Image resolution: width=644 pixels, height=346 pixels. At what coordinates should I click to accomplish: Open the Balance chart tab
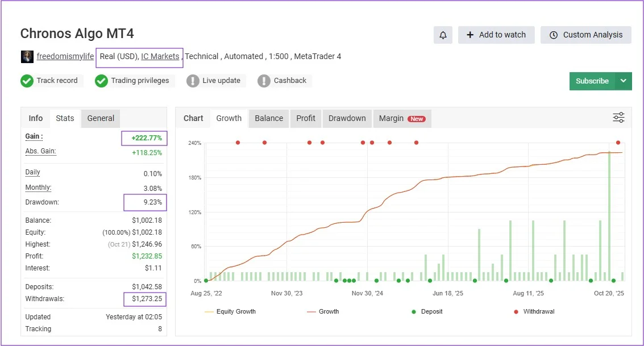pyautogui.click(x=268, y=118)
